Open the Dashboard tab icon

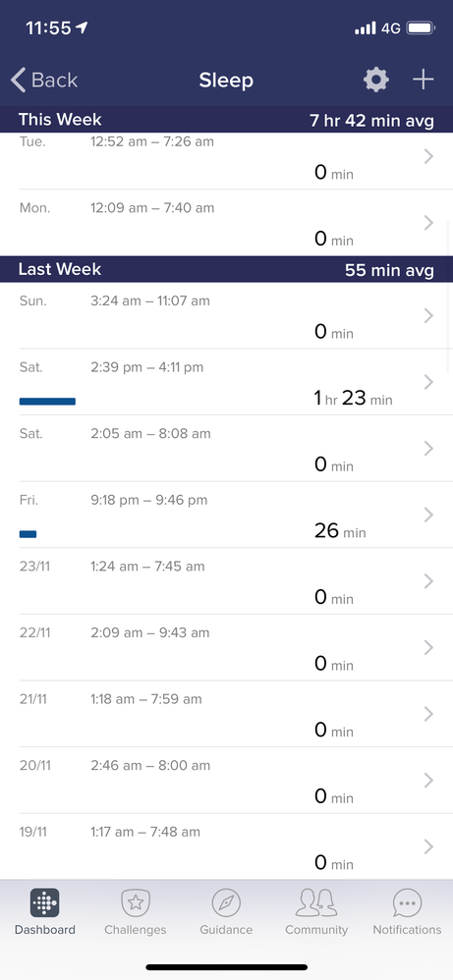tap(45, 902)
